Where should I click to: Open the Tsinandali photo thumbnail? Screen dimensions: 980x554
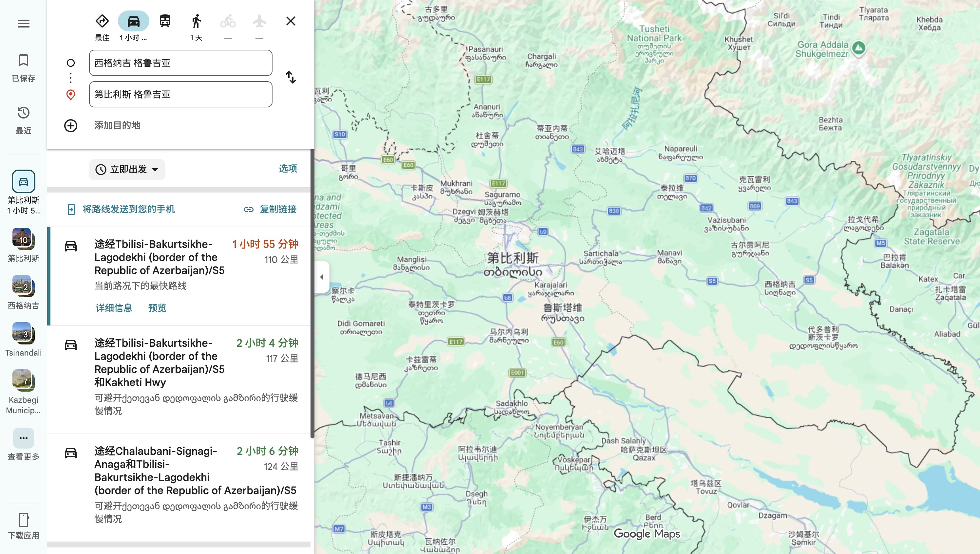24,333
